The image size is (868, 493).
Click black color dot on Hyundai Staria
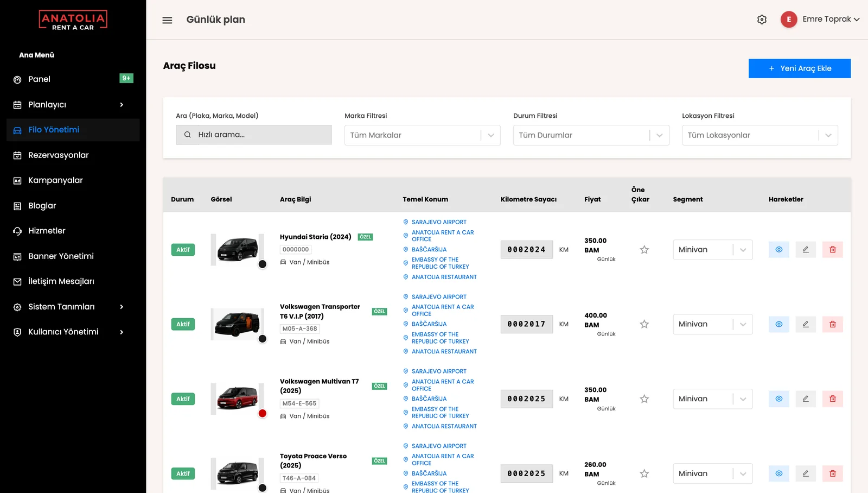pyautogui.click(x=263, y=264)
